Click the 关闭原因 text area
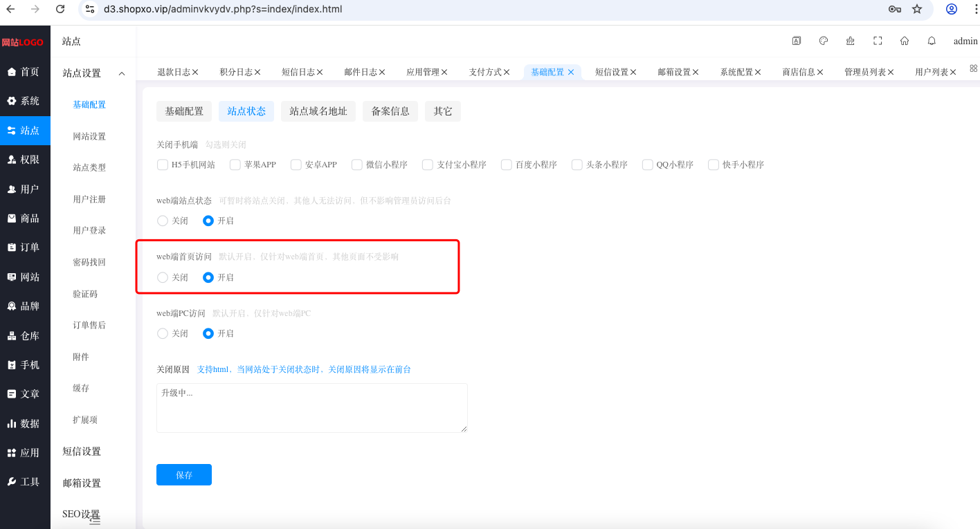The width and height of the screenshot is (980, 529). click(x=312, y=408)
